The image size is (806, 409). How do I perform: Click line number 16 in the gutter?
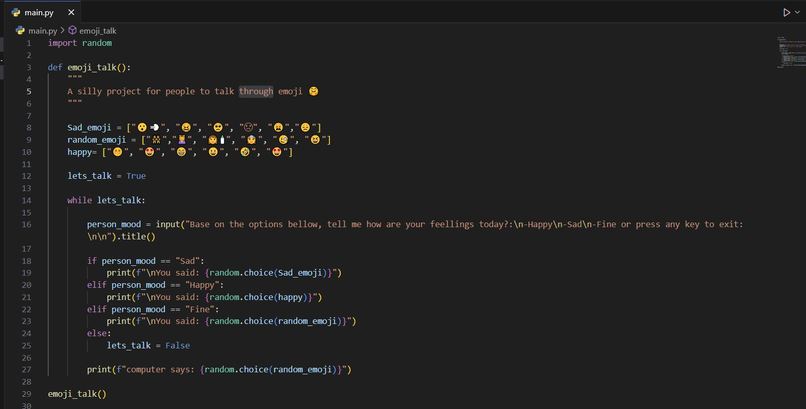(26, 225)
